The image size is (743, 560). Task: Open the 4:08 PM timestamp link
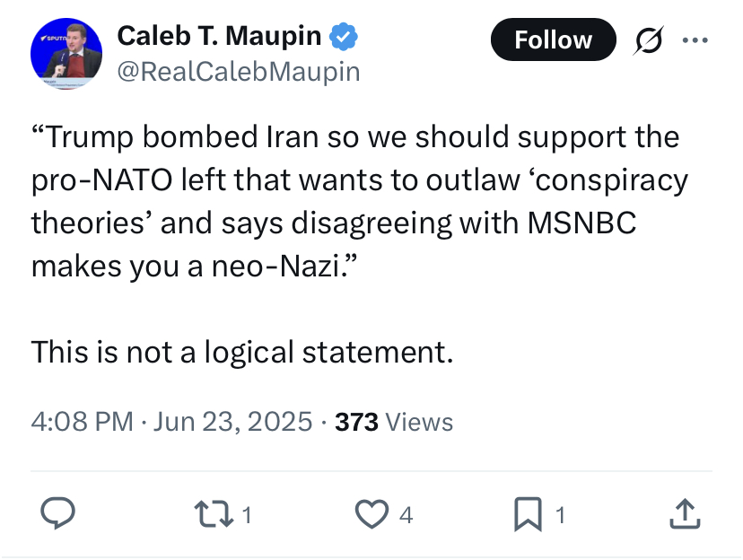click(x=82, y=421)
